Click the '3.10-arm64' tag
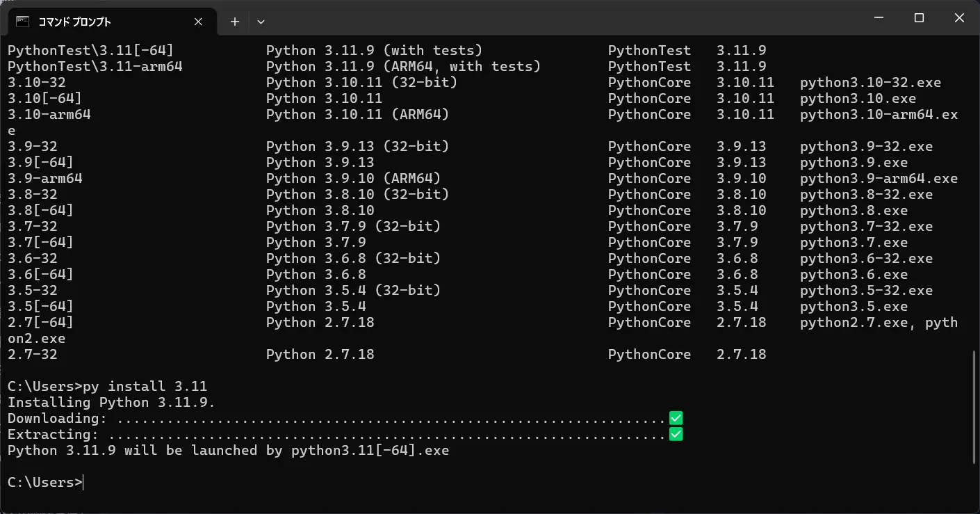Screen dimensions: 980x514 (49, 114)
